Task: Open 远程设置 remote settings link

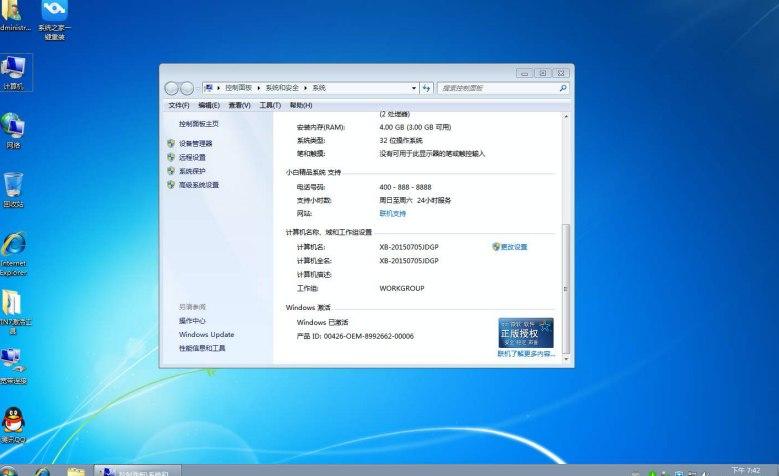Action: pos(192,157)
